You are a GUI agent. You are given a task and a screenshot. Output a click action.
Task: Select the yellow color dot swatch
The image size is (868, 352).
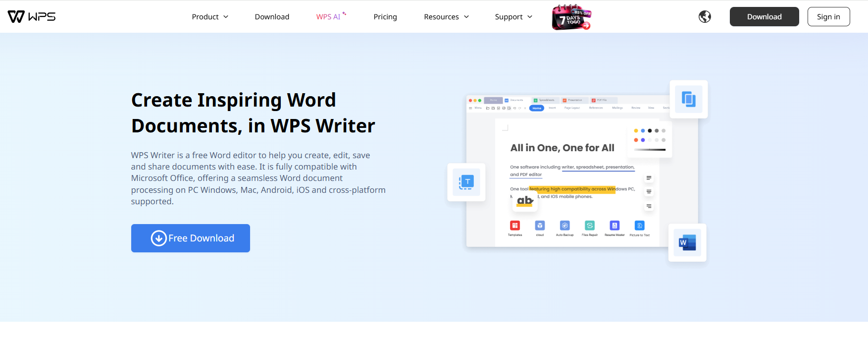point(636,131)
